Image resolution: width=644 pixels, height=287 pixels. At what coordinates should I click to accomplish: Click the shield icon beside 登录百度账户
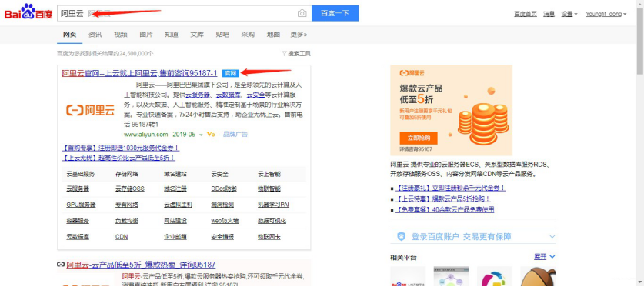coord(402,236)
